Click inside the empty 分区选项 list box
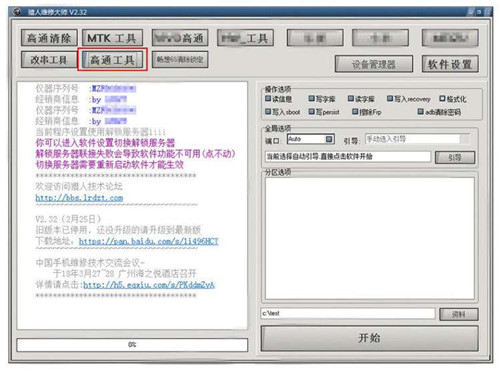This screenshot has height=372, width=500. 370,238
